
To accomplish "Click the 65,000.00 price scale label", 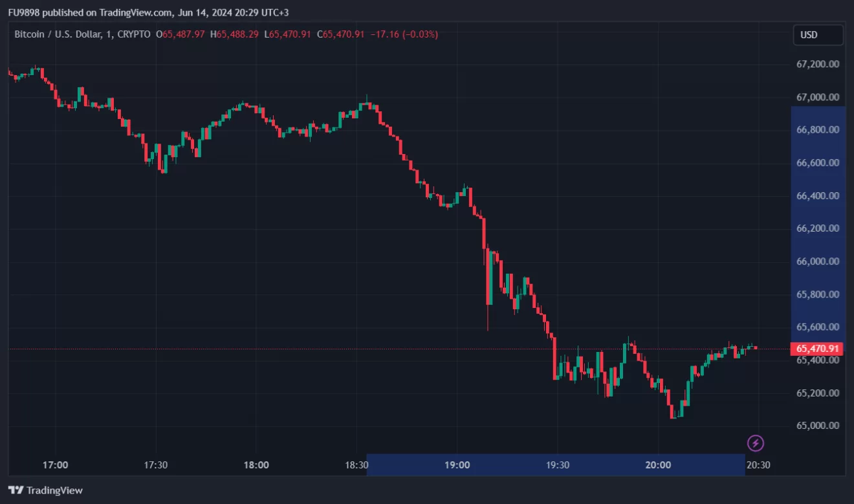I will [818, 426].
